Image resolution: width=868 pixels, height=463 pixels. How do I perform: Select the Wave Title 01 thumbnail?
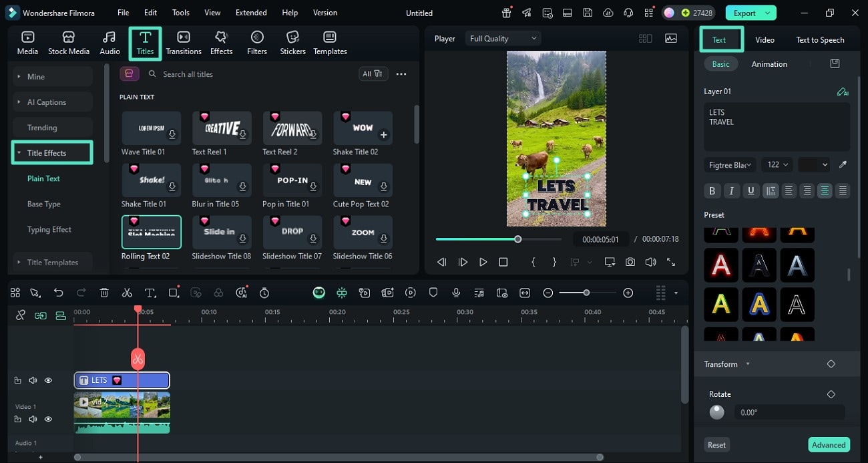[151, 128]
